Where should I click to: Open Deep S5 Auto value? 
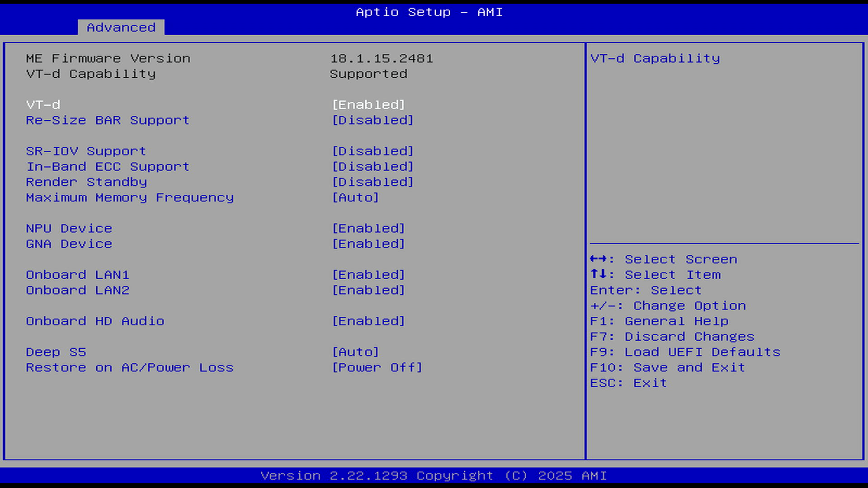click(x=355, y=352)
